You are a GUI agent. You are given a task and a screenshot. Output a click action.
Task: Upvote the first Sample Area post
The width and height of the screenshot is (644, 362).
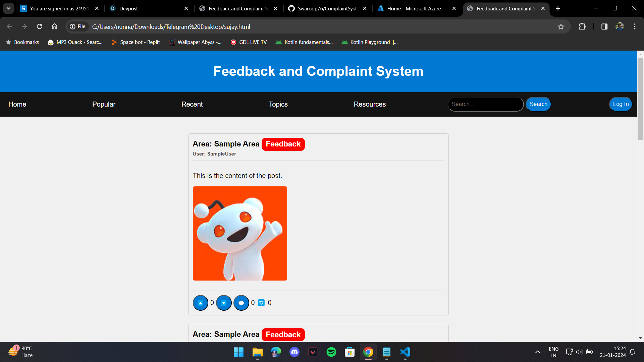click(x=201, y=303)
